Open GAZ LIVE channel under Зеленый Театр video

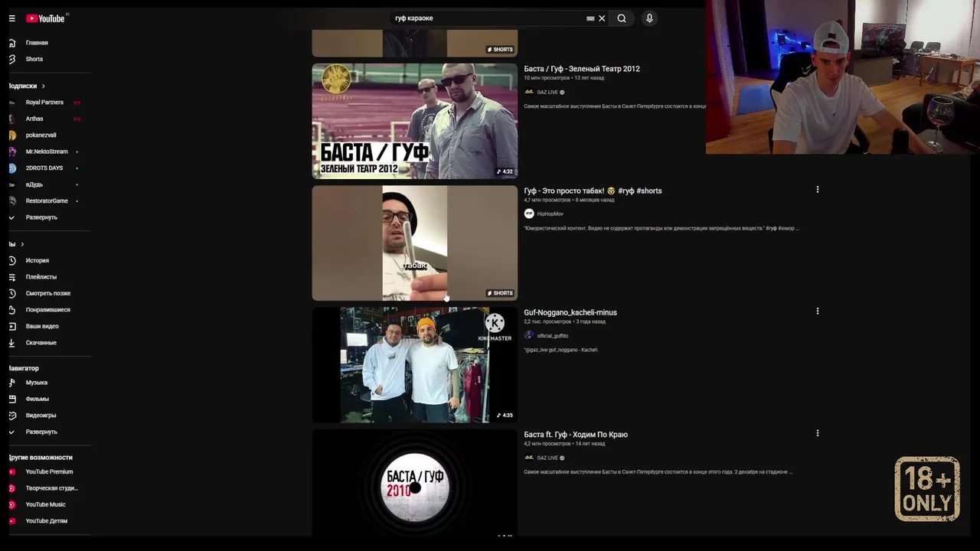click(x=547, y=92)
